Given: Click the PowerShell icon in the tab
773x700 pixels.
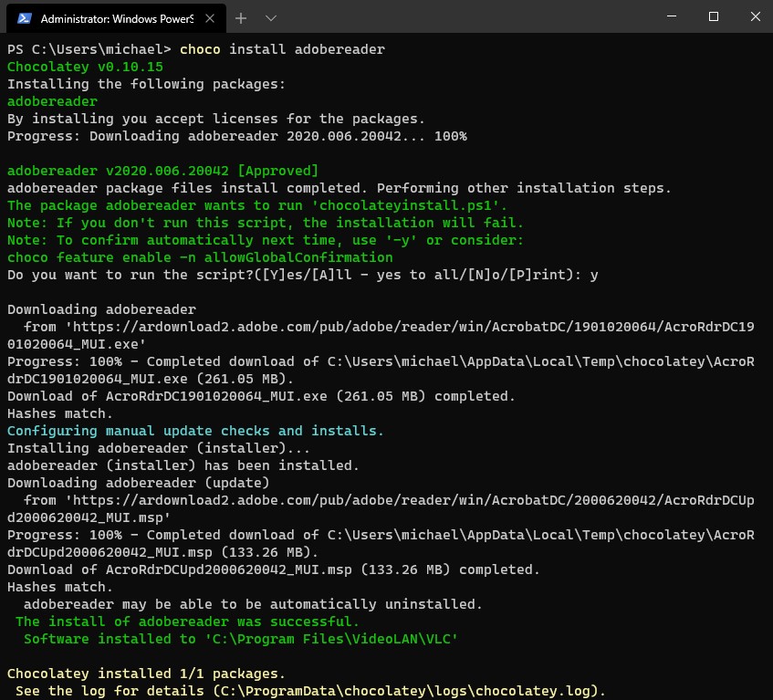Looking at the screenshot, I should 24,19.
